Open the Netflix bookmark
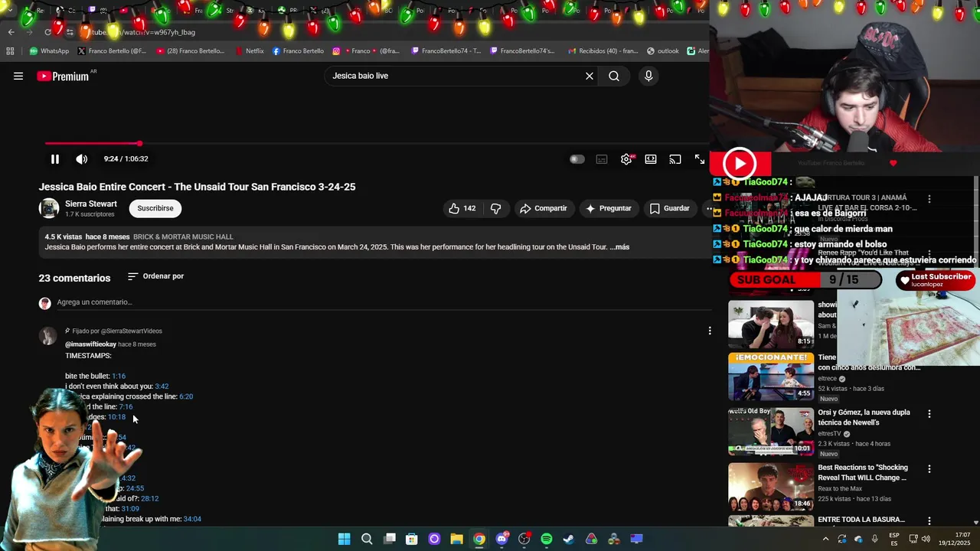Viewport: 980px width, 551px height. [x=250, y=51]
